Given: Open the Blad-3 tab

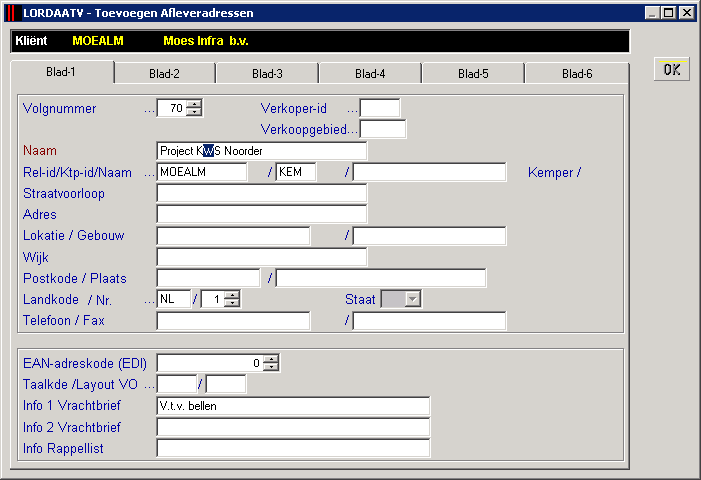Looking at the screenshot, I should point(267,73).
